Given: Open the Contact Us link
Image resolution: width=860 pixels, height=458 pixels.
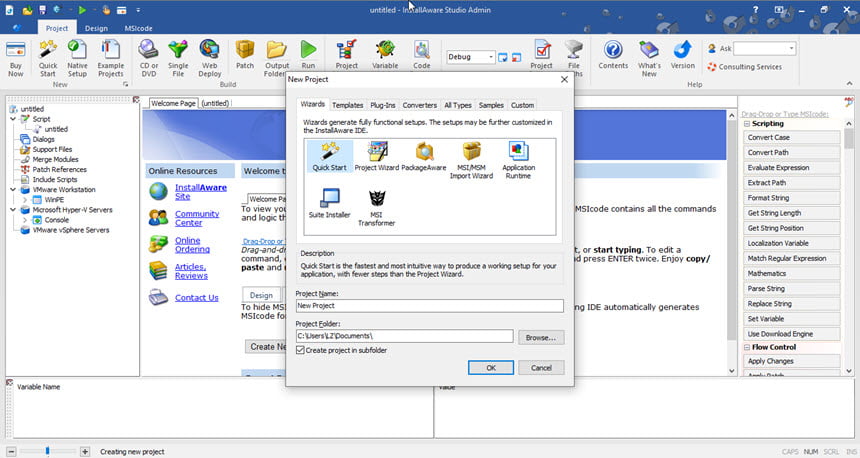Looking at the screenshot, I should (x=196, y=297).
